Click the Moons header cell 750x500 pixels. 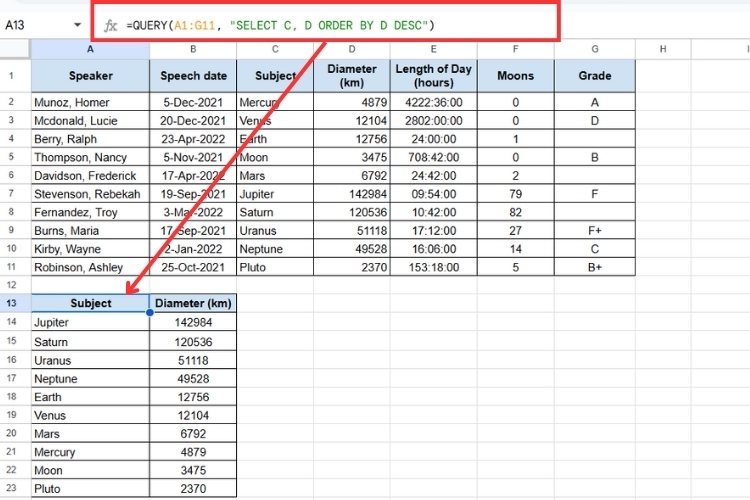[x=516, y=76]
